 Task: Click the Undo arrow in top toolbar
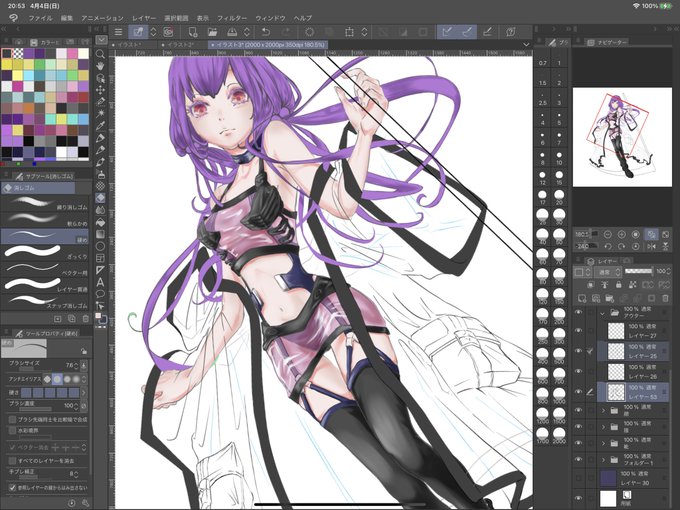click(x=266, y=32)
